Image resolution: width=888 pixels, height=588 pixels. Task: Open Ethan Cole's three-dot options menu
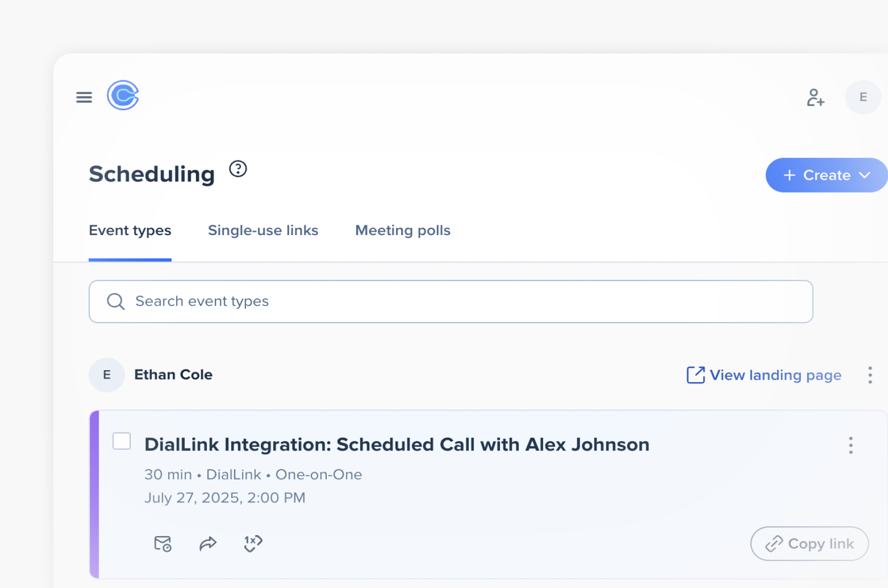870,375
